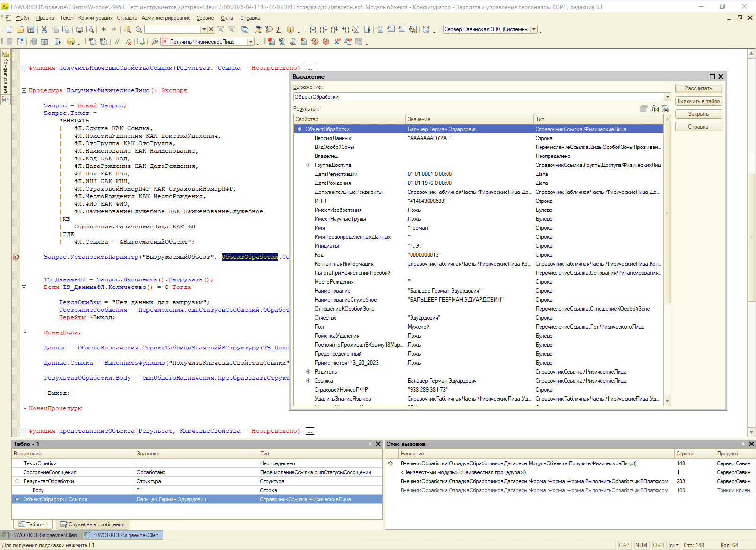This screenshot has height=550, width=756.
Task: Click the Undo arrow toolbar icon
Action: tap(104, 29)
